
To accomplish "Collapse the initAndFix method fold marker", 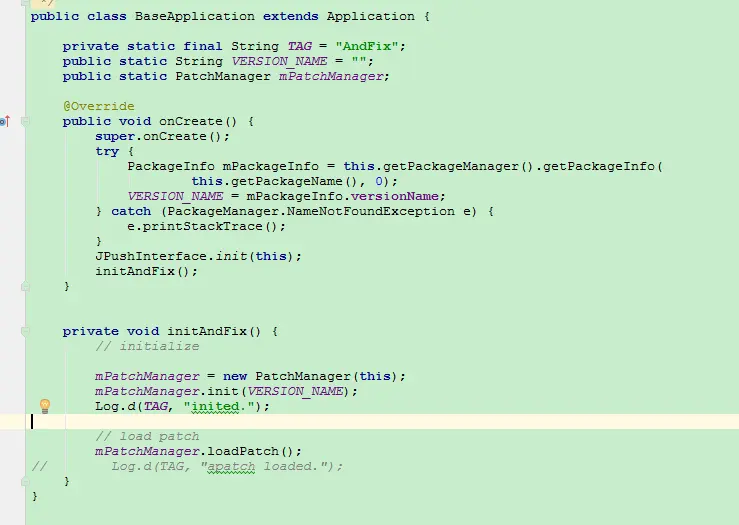I will pos(25,331).
